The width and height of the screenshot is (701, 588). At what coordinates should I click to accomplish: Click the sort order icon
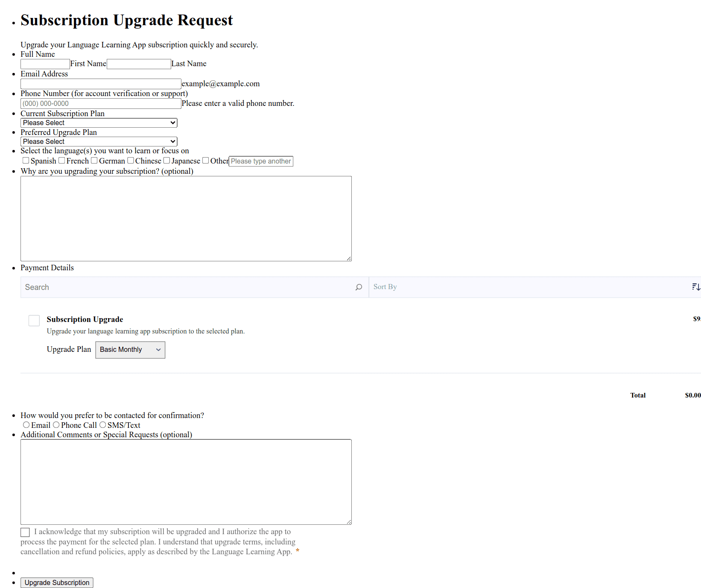(x=695, y=287)
